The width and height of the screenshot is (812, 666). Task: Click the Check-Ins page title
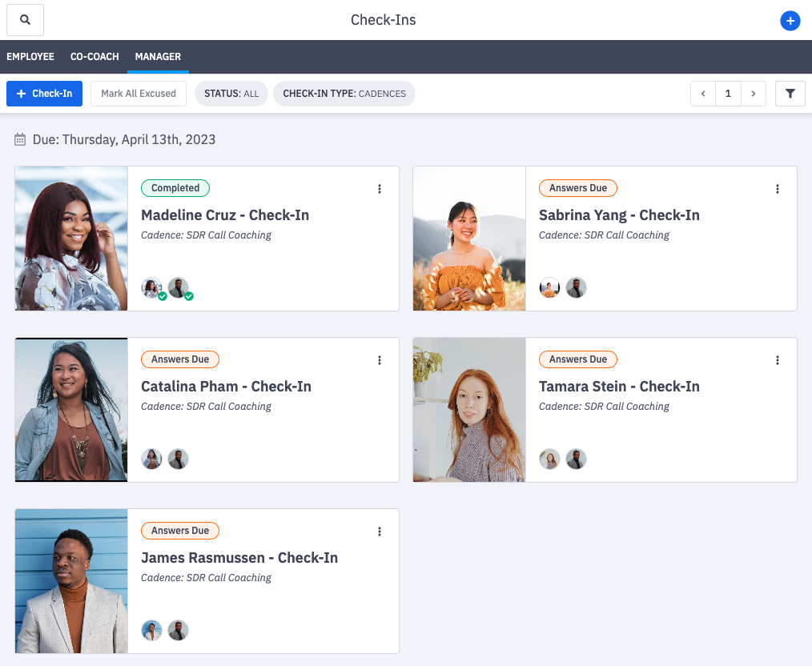[384, 20]
